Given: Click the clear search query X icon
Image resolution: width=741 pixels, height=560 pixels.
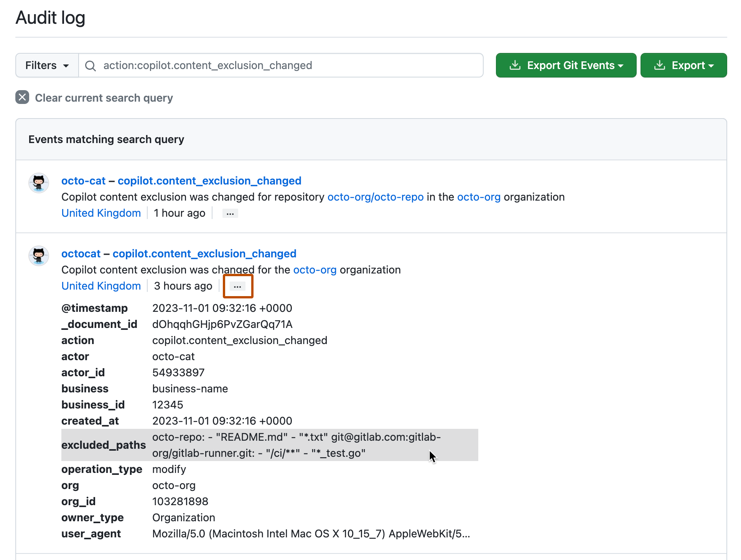Looking at the screenshot, I should [x=22, y=98].
